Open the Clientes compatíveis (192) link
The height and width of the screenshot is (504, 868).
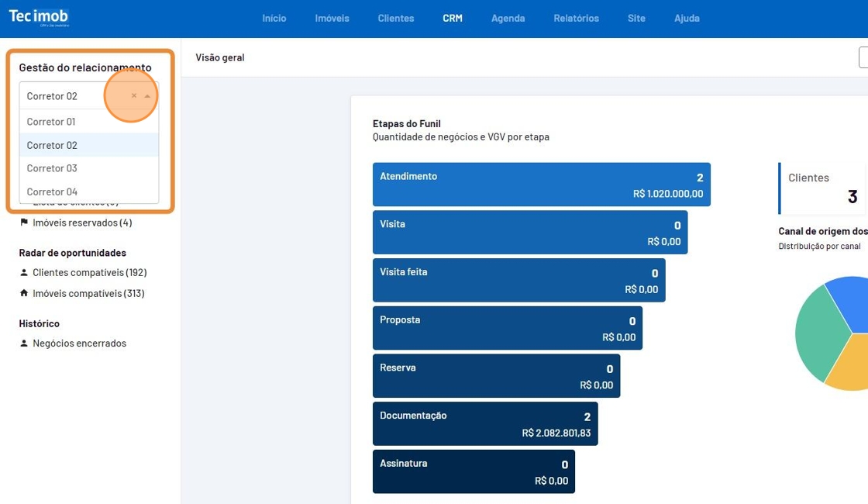point(89,273)
